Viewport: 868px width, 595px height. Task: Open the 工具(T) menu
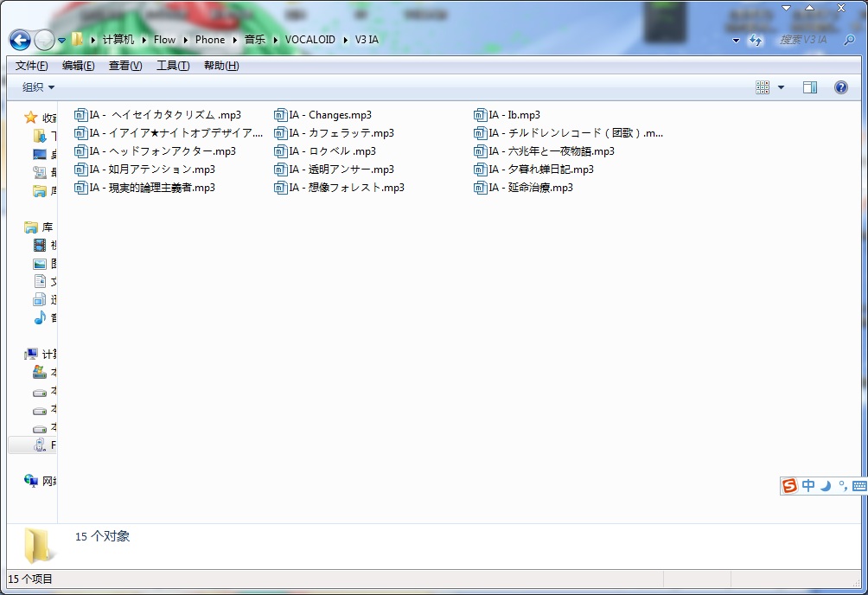coord(173,66)
